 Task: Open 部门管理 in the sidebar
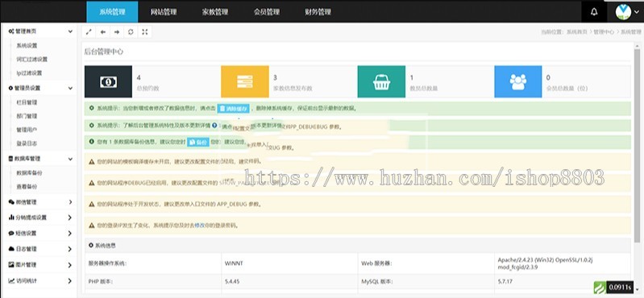(x=27, y=116)
